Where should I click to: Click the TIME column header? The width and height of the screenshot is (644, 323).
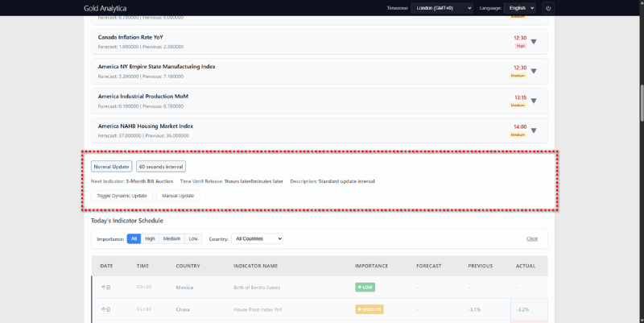click(x=142, y=266)
